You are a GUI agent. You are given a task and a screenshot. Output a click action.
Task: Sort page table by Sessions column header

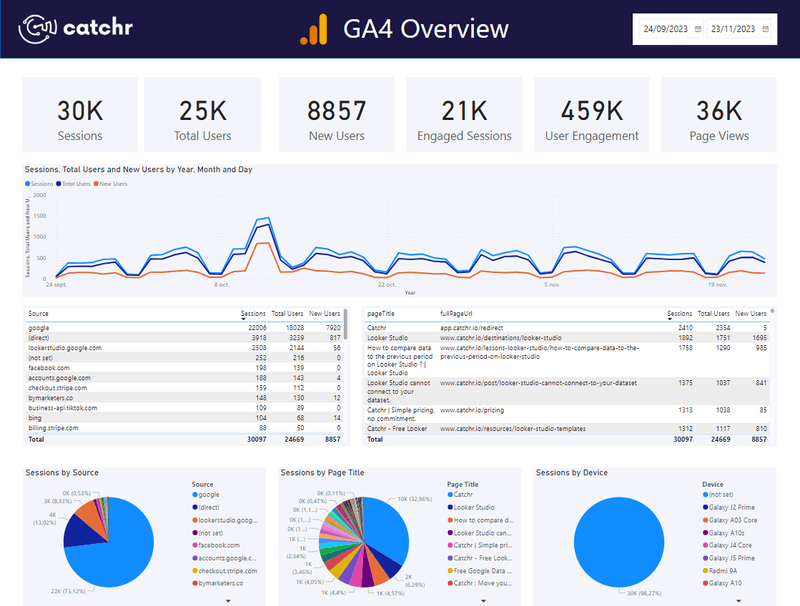(x=680, y=314)
